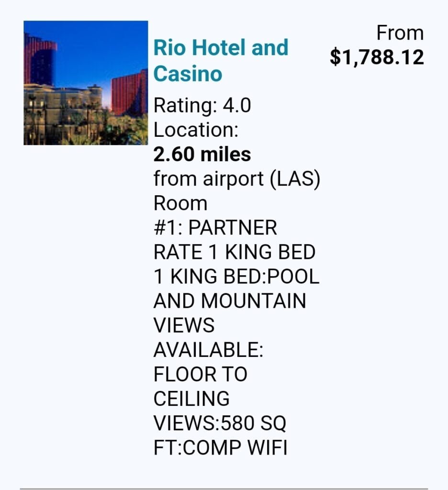This screenshot has height=490, width=448.
Task: Select the Room label
Action: [180, 203]
